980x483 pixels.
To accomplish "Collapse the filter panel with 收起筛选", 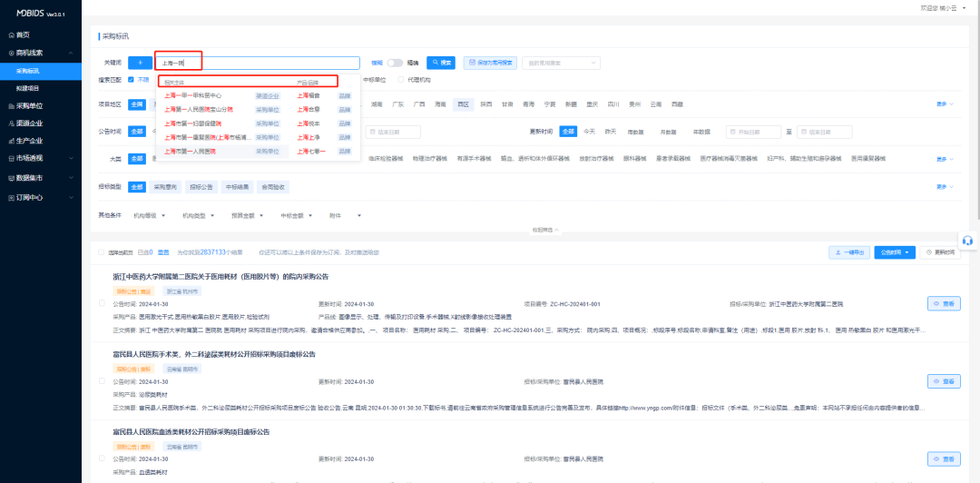I will (545, 230).
